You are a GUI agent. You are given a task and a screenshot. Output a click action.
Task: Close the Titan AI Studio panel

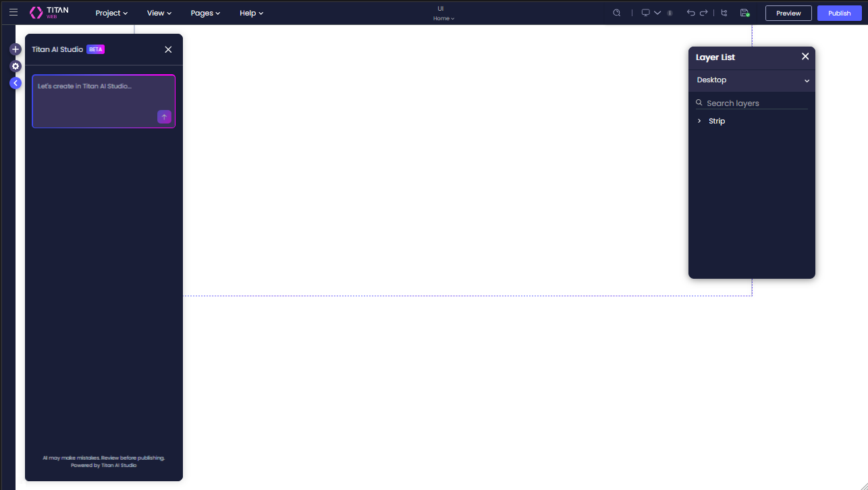tap(168, 49)
